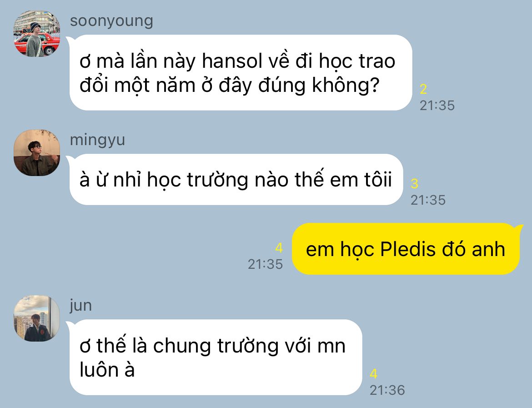Screen dimensions: 532x408
Task: Click the sender name soonyoung
Action: [x=111, y=21]
